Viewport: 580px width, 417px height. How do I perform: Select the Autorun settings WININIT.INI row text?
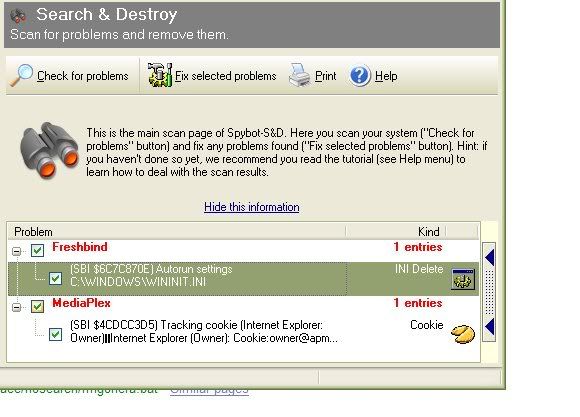[151, 275]
